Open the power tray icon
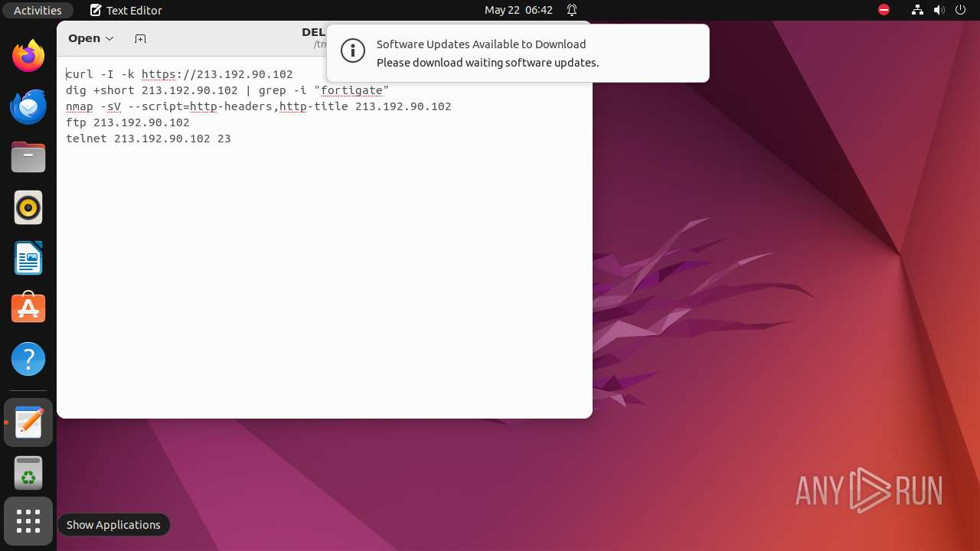The width and height of the screenshot is (980, 551). (961, 10)
